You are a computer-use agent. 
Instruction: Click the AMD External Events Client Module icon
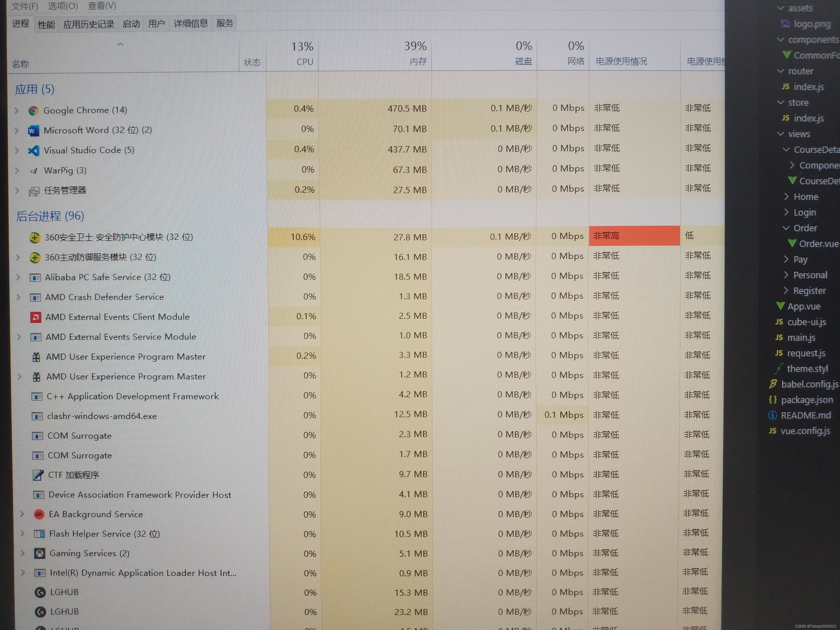click(36, 317)
